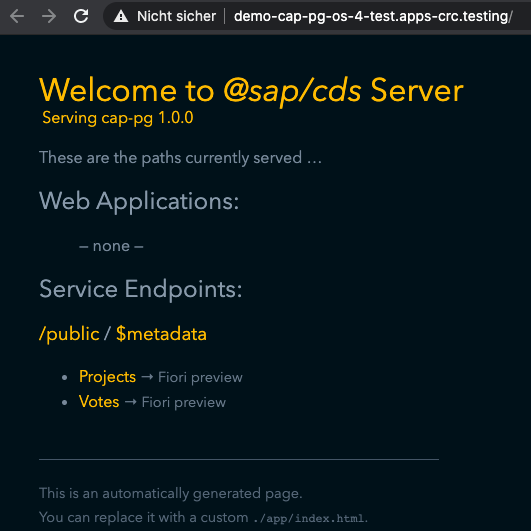531x531 pixels.
Task: Open Fiori preview for Votes
Action: (x=184, y=402)
